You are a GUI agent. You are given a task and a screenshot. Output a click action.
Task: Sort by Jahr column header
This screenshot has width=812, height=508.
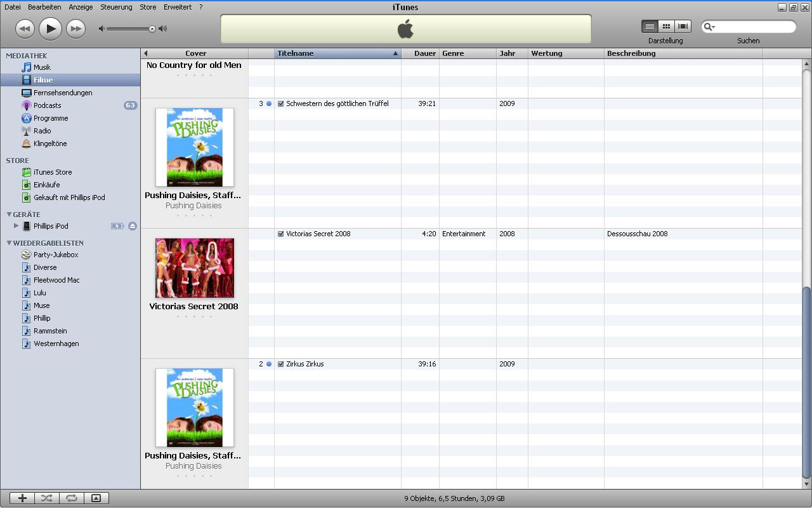pos(512,53)
